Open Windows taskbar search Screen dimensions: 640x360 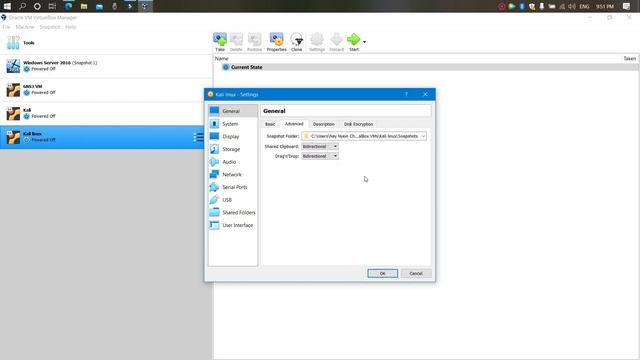[22, 6]
